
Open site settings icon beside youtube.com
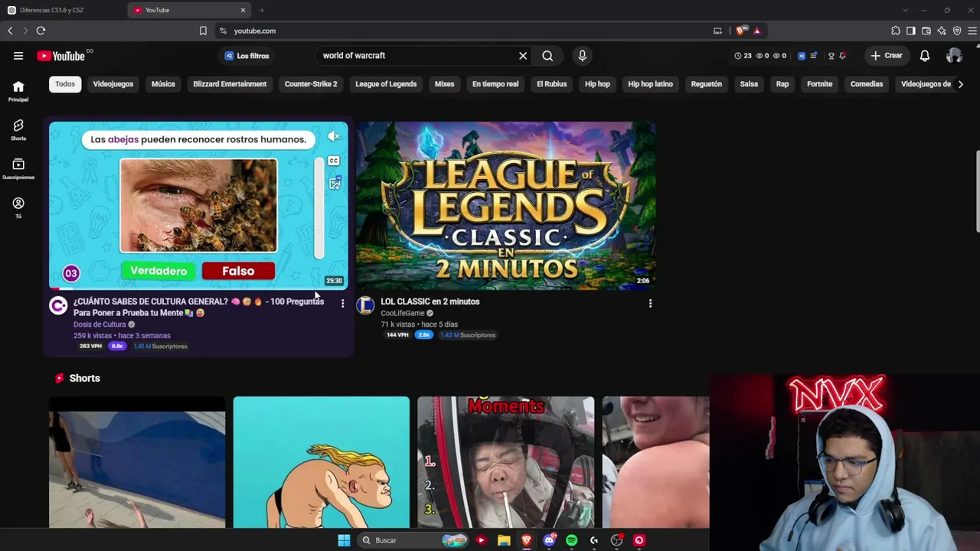click(223, 31)
